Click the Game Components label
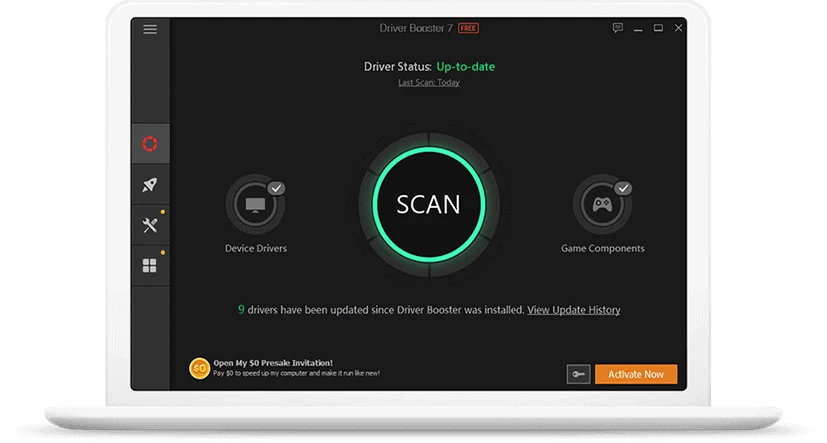This screenshot has width=827, height=443. pos(603,248)
